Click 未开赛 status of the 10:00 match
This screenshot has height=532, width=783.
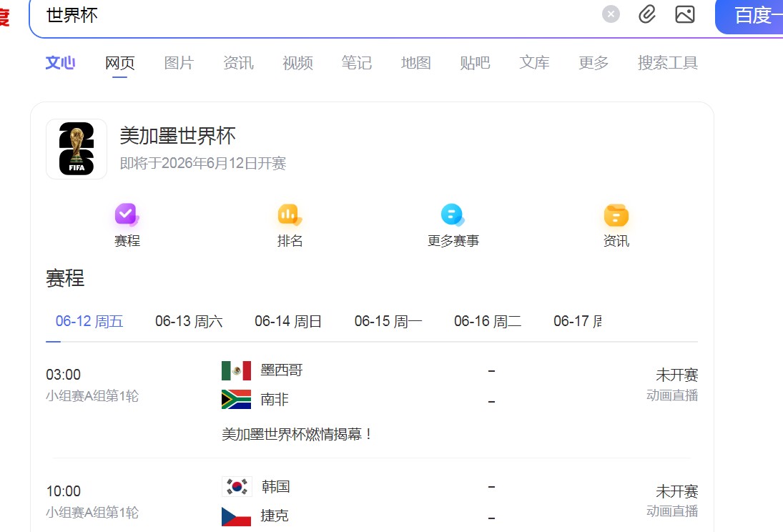[x=676, y=491]
